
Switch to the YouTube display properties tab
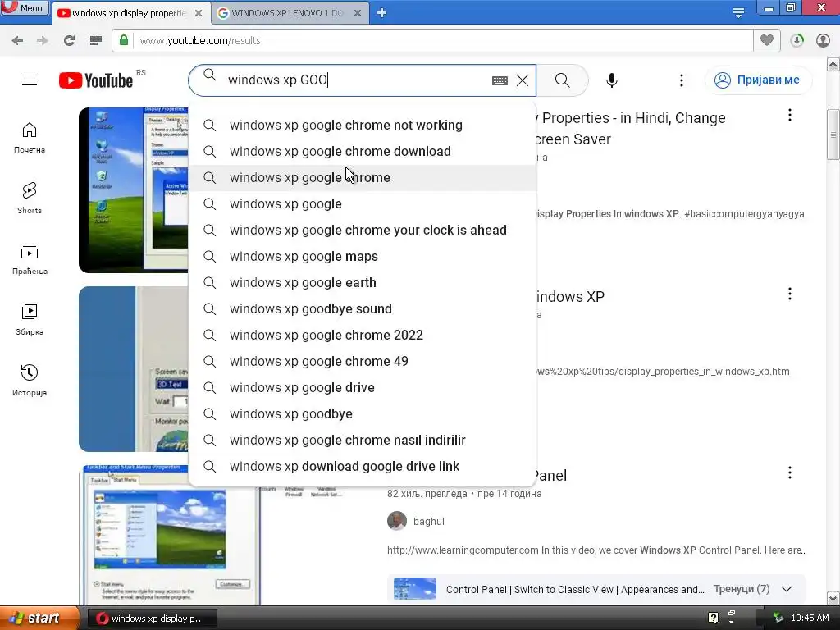129,13
